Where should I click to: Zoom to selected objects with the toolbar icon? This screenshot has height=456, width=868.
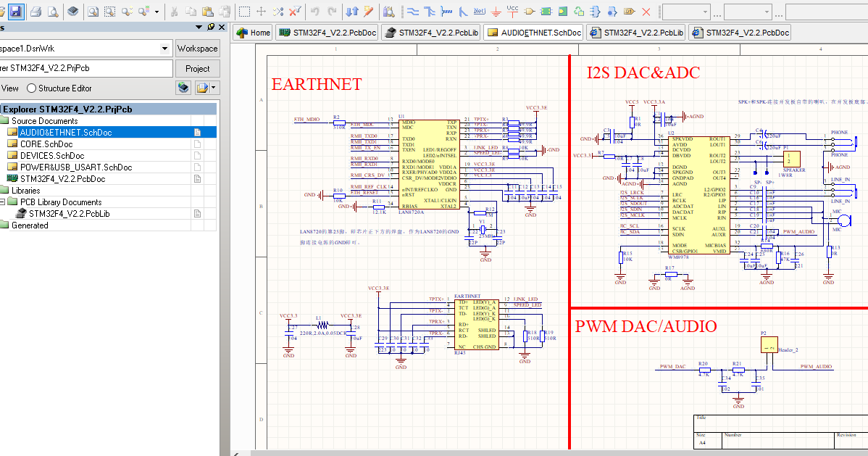coord(128,11)
